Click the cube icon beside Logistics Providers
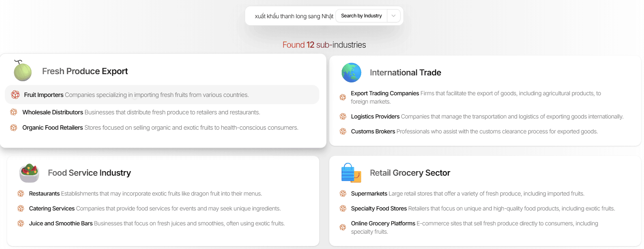The height and width of the screenshot is (249, 644). 343,116
